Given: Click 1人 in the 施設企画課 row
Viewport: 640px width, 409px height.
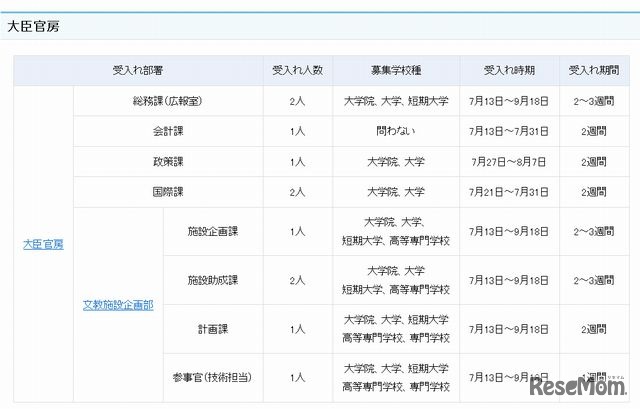Looking at the screenshot, I should tap(298, 232).
